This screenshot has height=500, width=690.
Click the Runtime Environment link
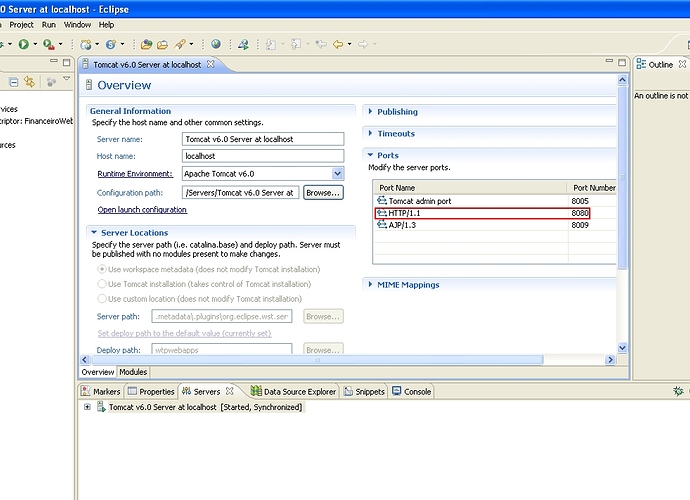click(135, 173)
